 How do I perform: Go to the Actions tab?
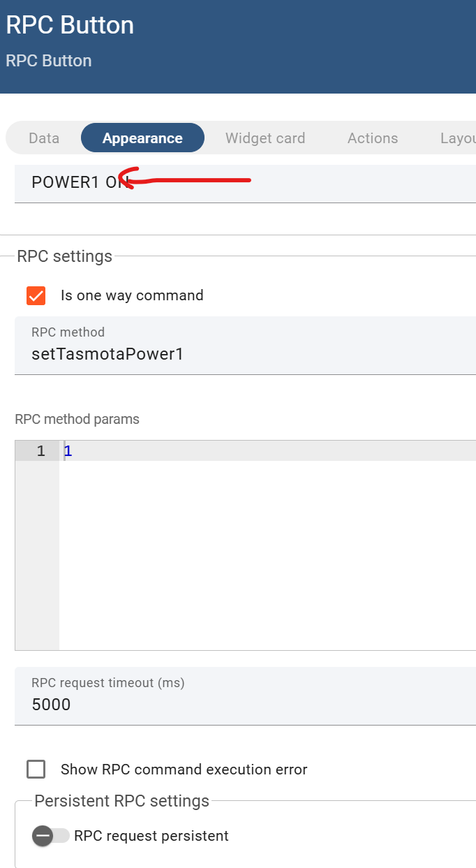(x=373, y=138)
